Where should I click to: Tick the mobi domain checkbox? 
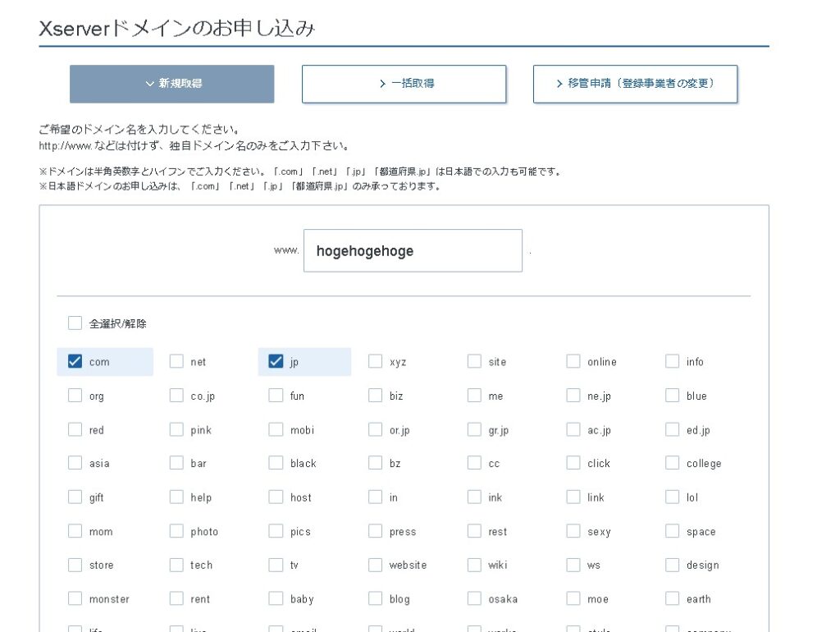point(276,429)
